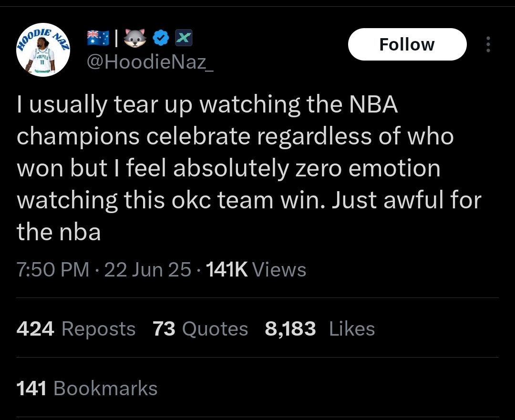View the 141K Views analytics
The image size is (515, 420).
pos(256,270)
